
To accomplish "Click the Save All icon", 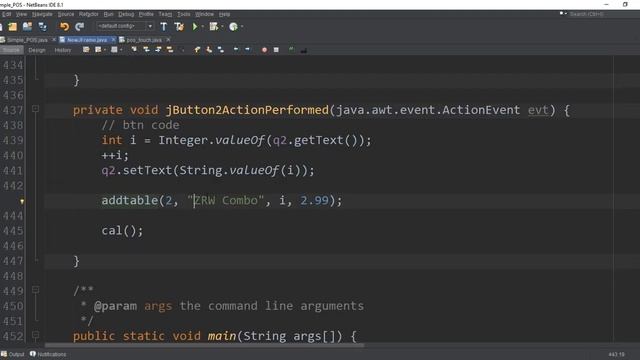I will pos(42,27).
